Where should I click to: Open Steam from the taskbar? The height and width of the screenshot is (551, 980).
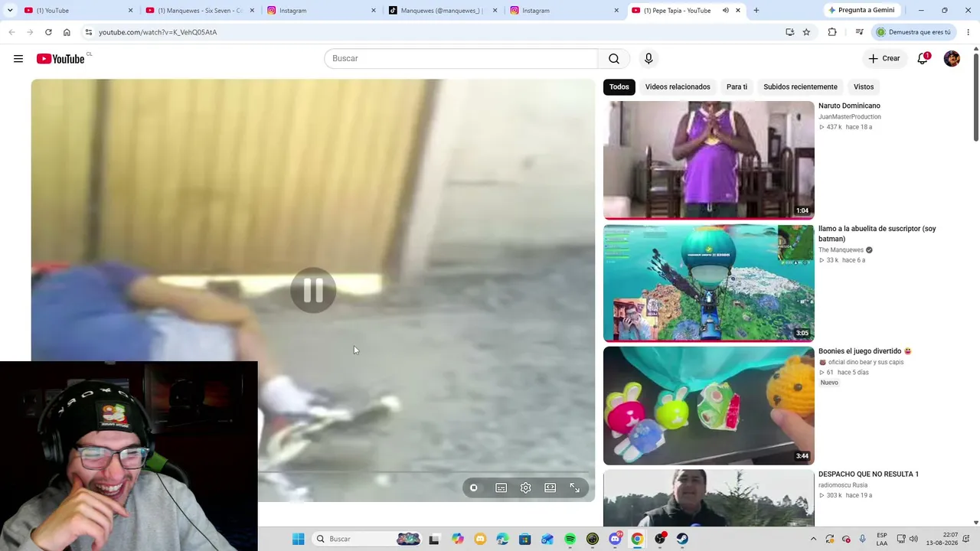coord(682,539)
